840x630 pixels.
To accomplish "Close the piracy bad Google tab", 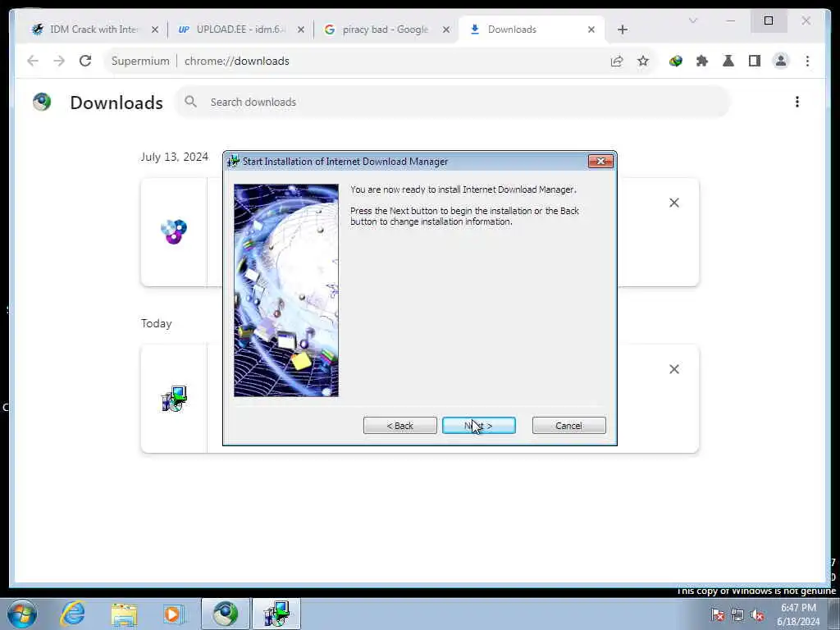I will click(x=446, y=30).
